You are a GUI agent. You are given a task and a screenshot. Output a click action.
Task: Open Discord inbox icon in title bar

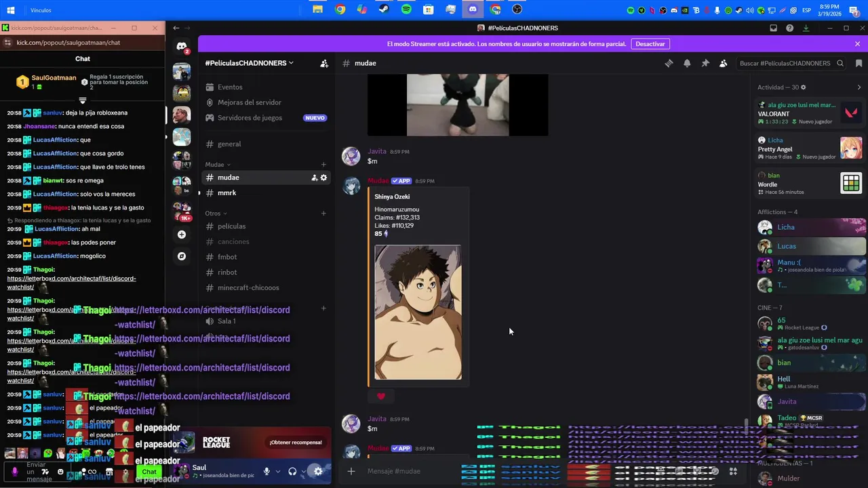pyautogui.click(x=773, y=28)
